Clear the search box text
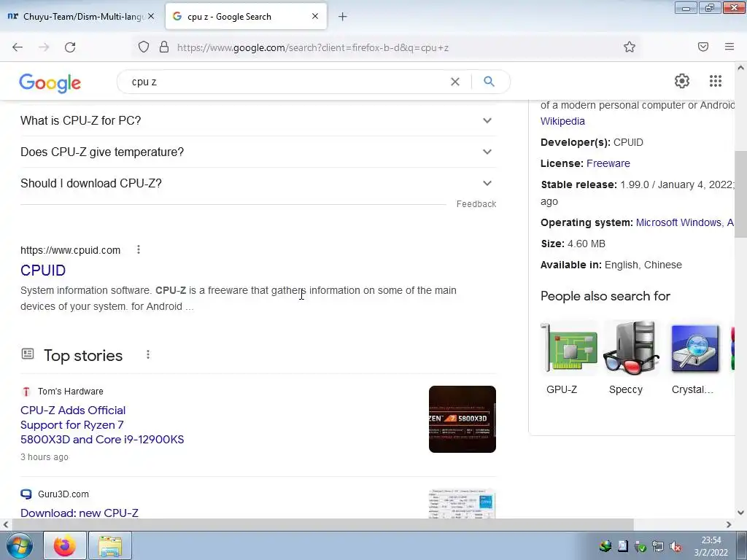The image size is (747, 560). pyautogui.click(x=455, y=82)
